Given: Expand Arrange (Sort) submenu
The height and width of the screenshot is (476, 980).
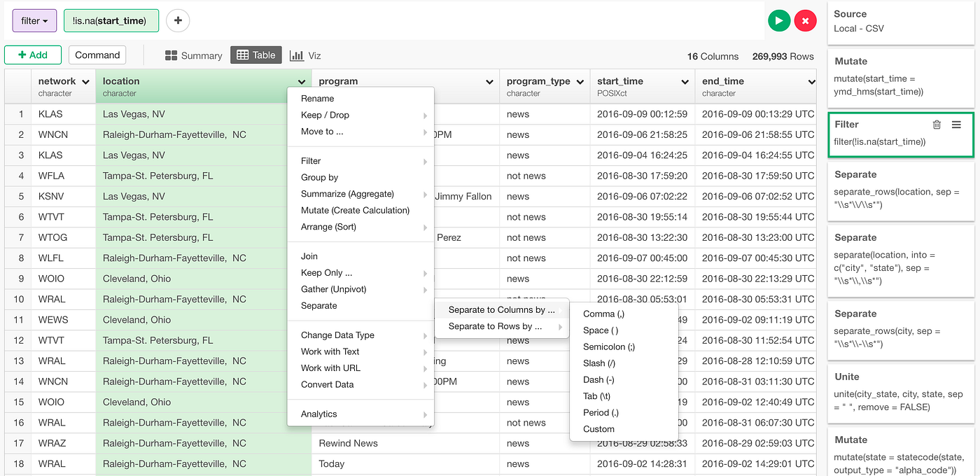Looking at the screenshot, I should click(360, 227).
